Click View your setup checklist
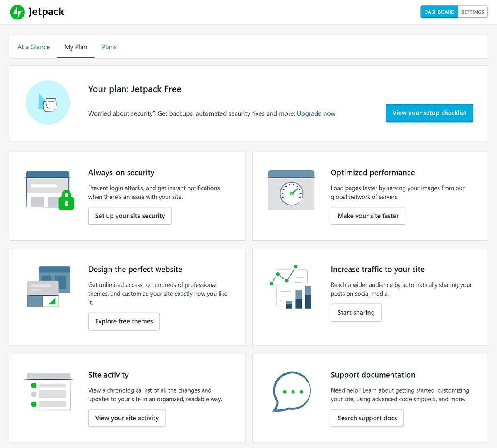Image resolution: width=497 pixels, height=448 pixels. tap(429, 113)
